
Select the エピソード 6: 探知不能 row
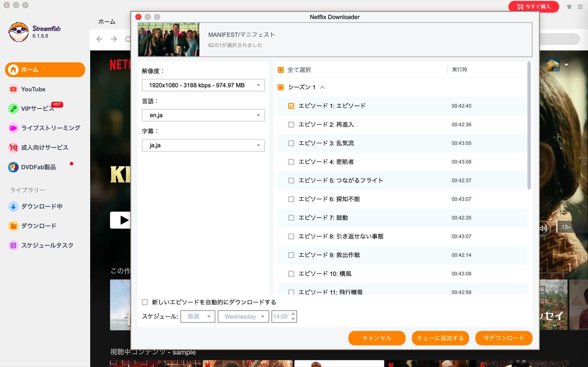tap(402, 199)
